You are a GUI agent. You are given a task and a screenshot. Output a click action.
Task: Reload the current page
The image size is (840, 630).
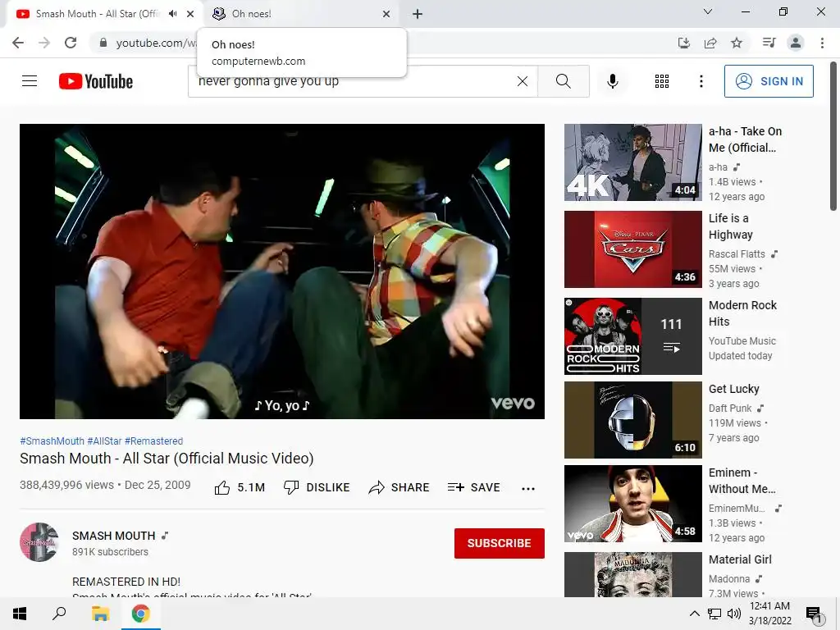tap(71, 43)
